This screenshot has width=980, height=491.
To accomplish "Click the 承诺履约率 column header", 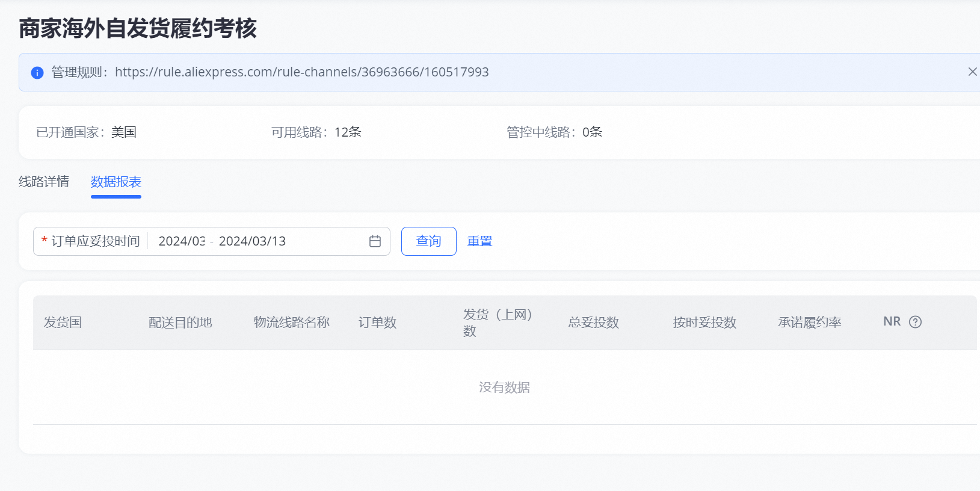I will [810, 323].
